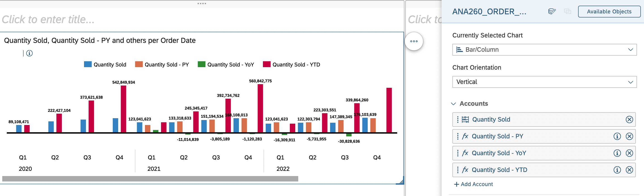Click Add Account link
This screenshot has width=644, height=196.
(x=473, y=184)
